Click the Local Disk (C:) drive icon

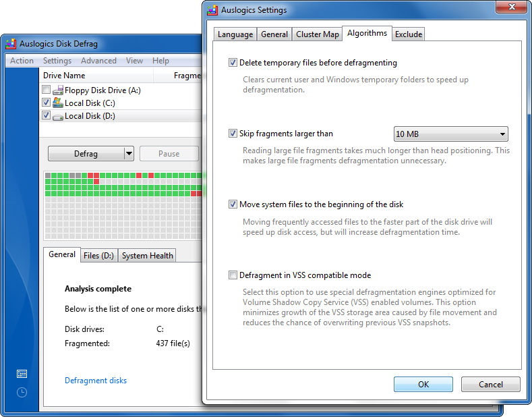58,103
